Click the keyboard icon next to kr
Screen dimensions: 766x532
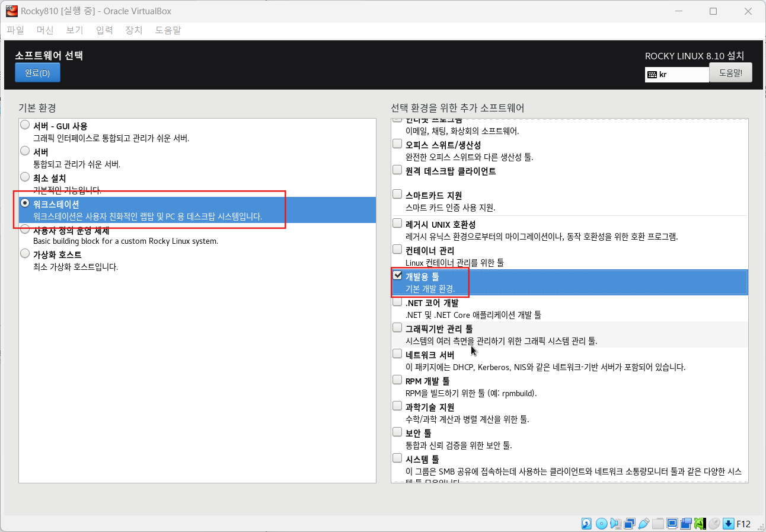pos(652,75)
